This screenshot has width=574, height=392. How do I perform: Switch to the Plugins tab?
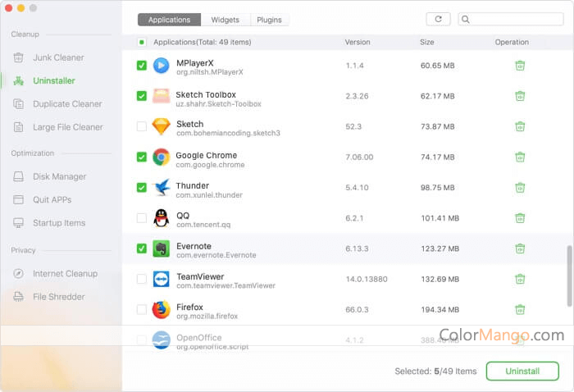point(270,20)
